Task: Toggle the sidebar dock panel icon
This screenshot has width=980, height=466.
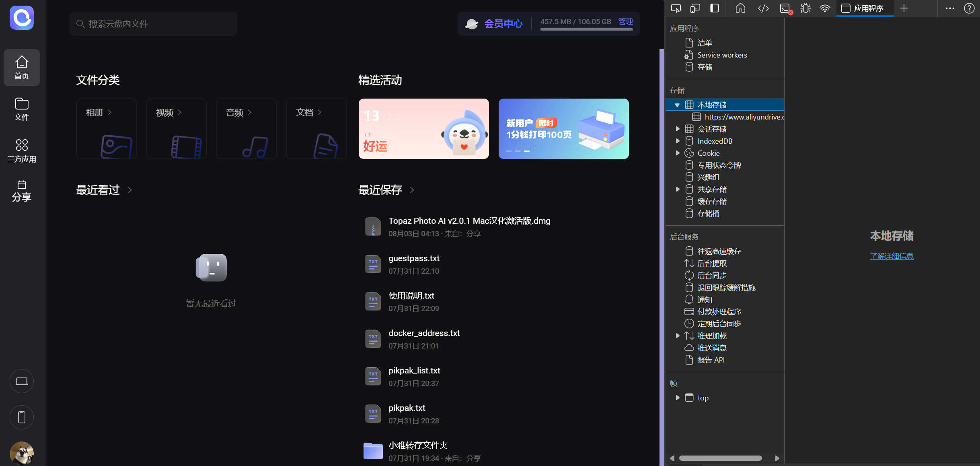Action: pos(715,8)
